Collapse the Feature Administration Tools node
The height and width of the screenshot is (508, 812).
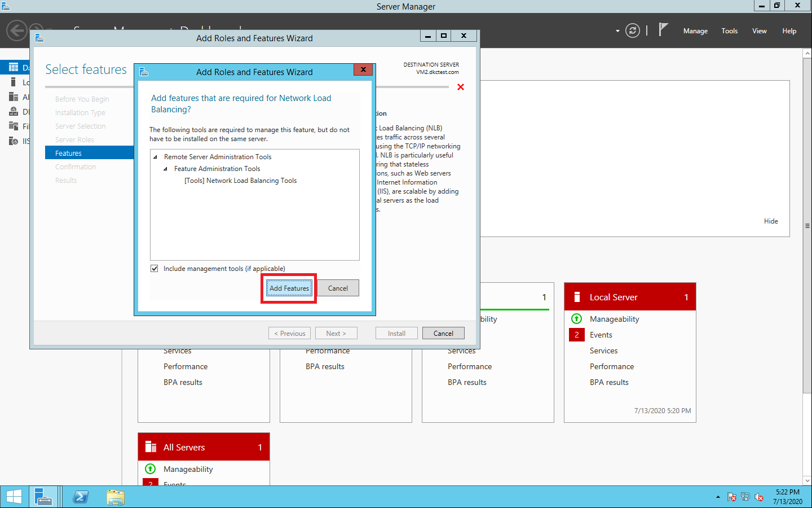[166, 169]
